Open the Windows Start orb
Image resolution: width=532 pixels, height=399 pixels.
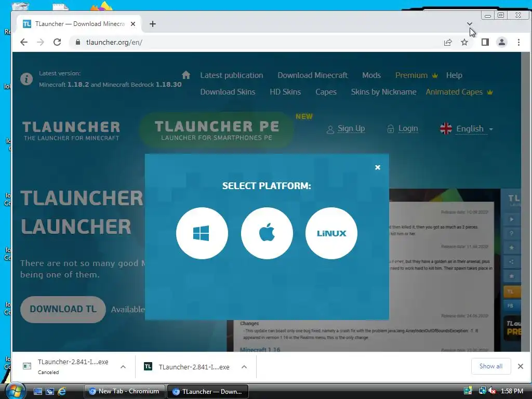coord(15,391)
